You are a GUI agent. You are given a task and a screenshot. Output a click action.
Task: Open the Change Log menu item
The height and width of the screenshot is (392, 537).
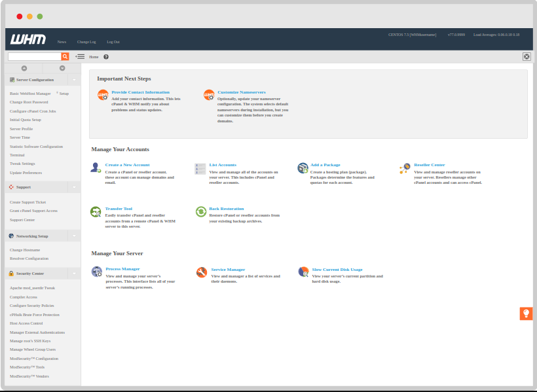[86, 42]
